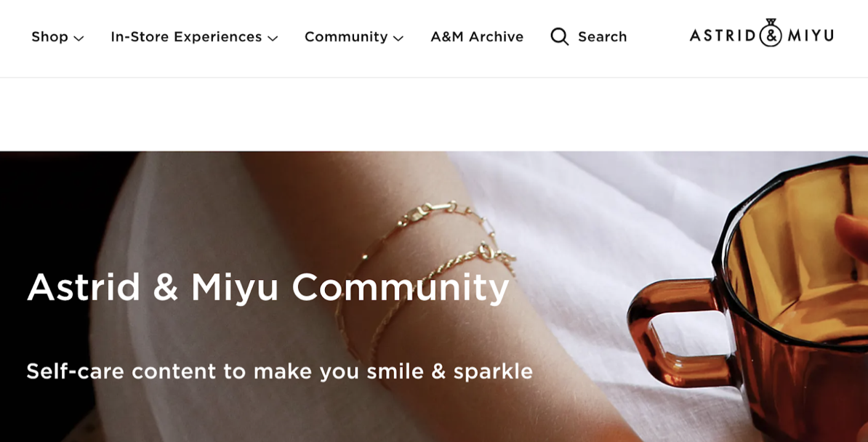
Task: Go to the A&M Archive link
Action: point(477,36)
